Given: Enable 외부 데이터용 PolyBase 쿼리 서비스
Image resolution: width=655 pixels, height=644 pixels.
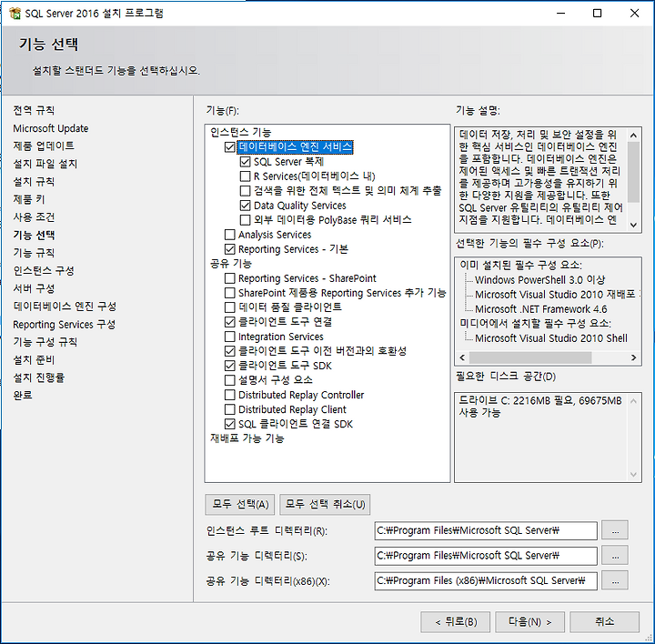Looking at the screenshot, I should (246, 220).
